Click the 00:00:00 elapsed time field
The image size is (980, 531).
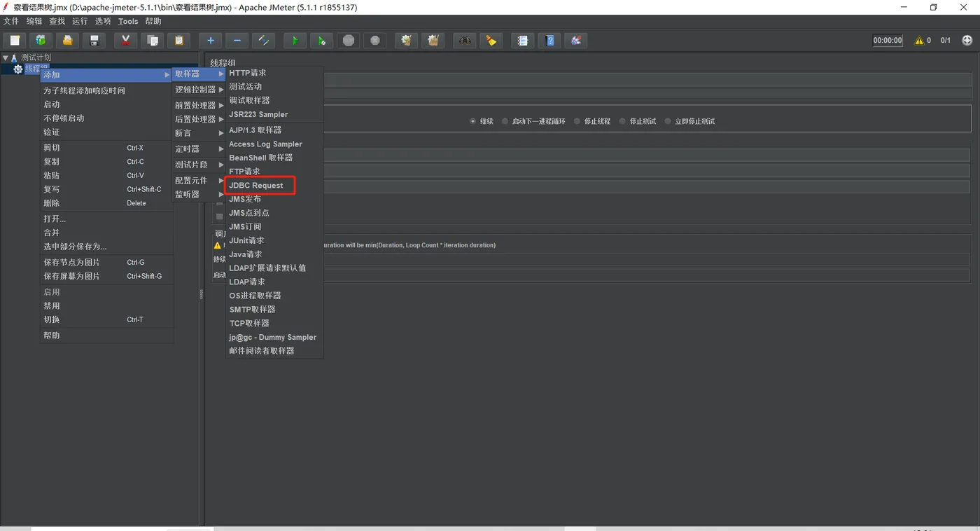coord(888,41)
